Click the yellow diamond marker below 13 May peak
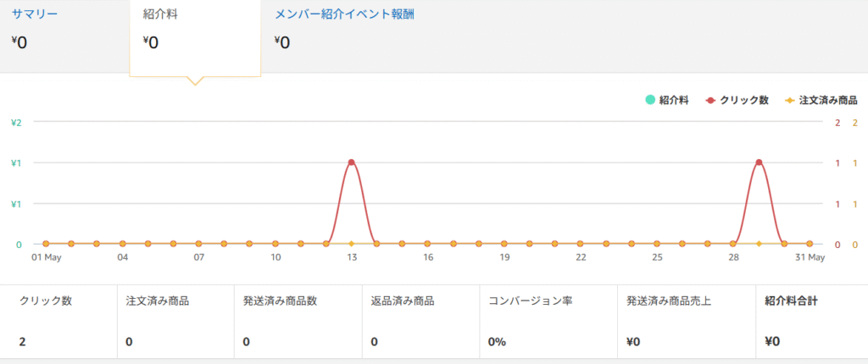The height and width of the screenshot is (364, 868). 351,244
